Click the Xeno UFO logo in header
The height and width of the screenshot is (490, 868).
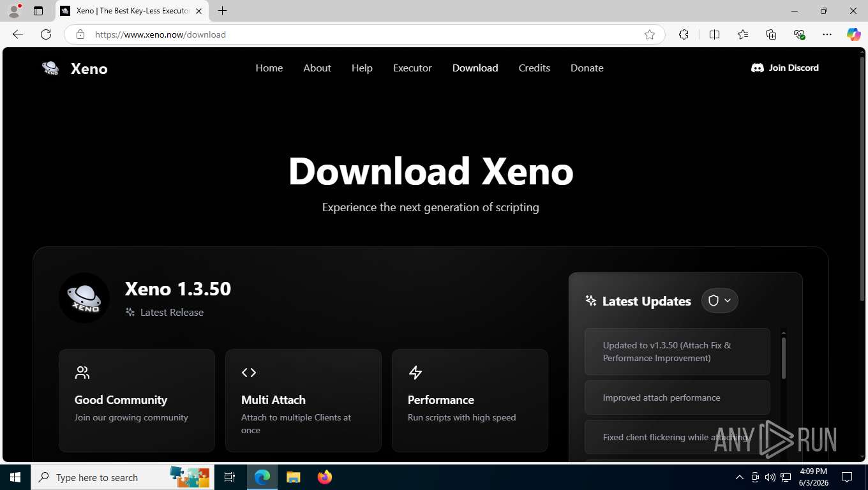pos(50,68)
